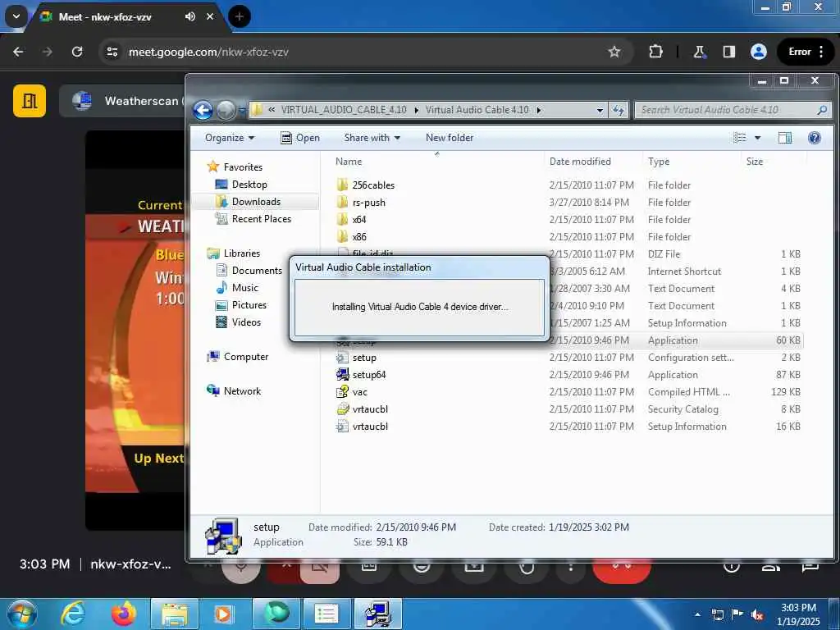
Task: Select Computer in the navigation pane
Action: click(x=238, y=357)
